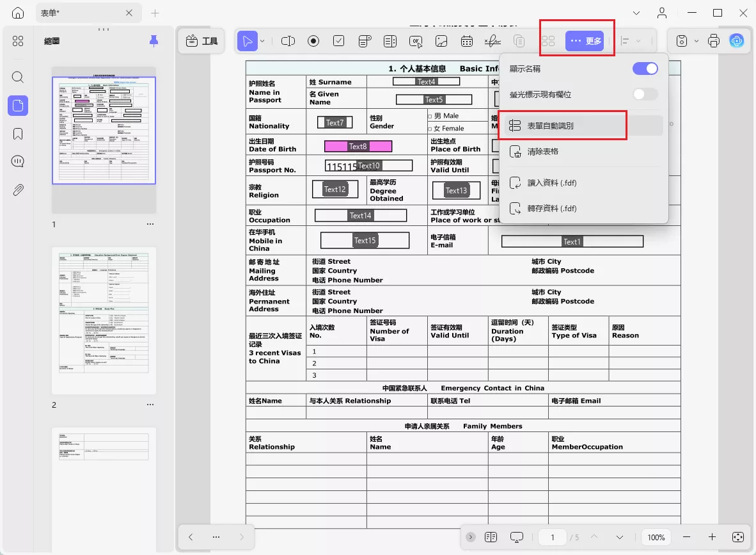
Task: Choose the OK button field tool
Action: coord(416,42)
